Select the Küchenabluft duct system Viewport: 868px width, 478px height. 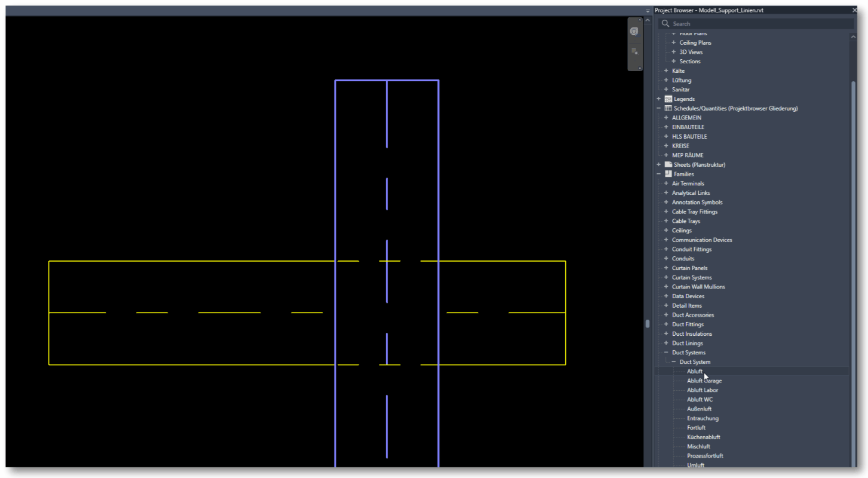pyautogui.click(x=704, y=437)
